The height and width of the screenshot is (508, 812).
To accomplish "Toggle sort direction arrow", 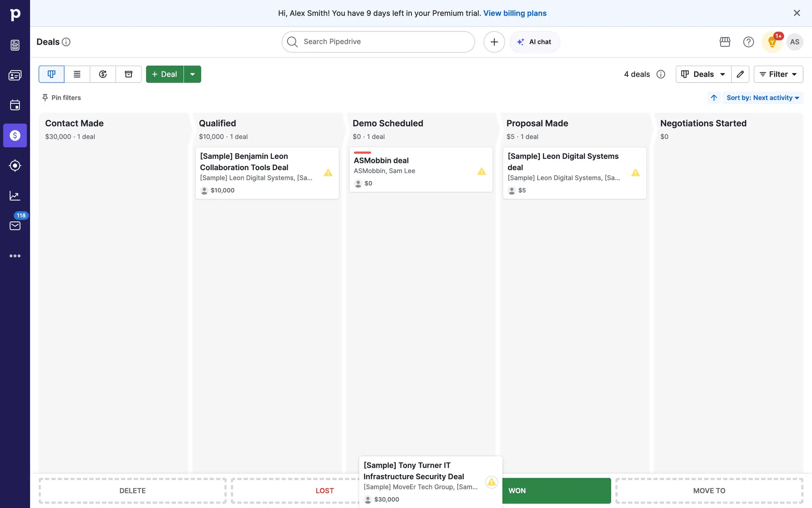I will (714, 98).
